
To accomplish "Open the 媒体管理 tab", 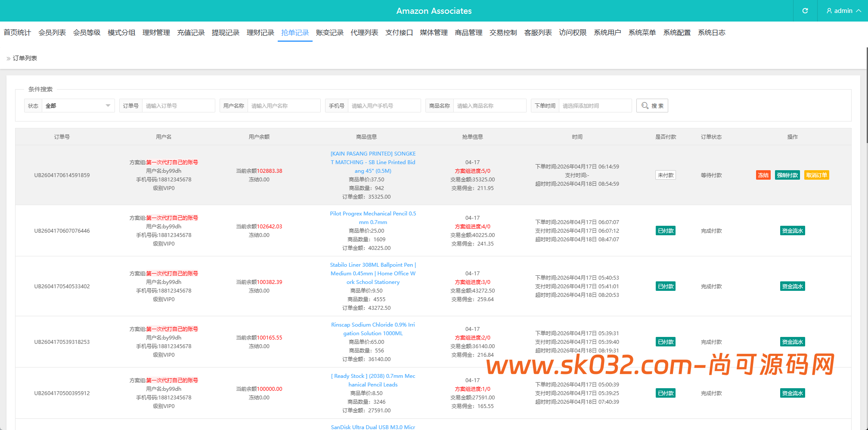I will pyautogui.click(x=434, y=32).
